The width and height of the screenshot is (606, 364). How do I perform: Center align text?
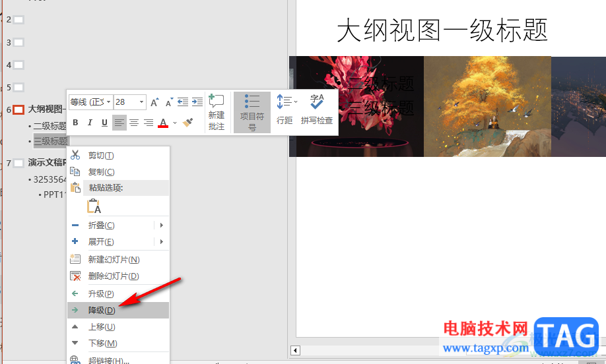[x=134, y=123]
